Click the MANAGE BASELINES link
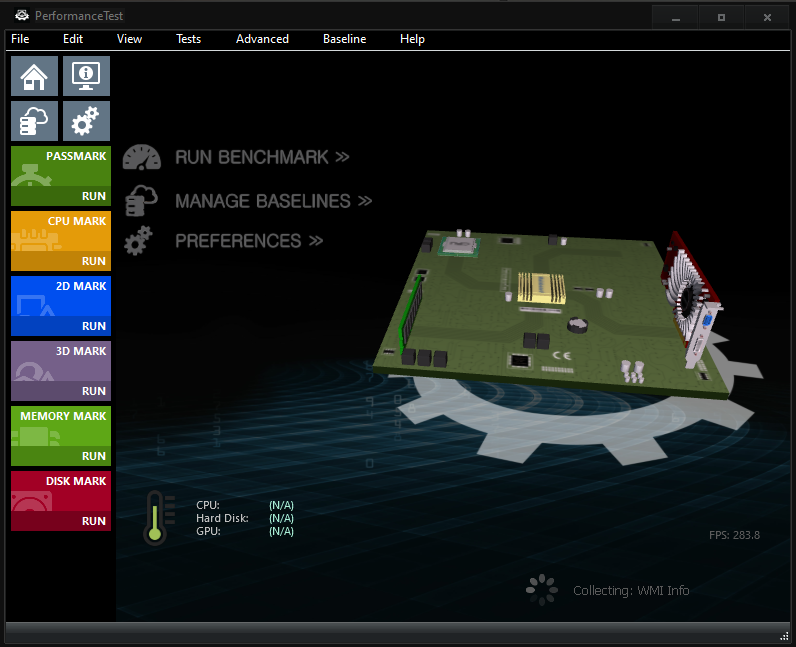796x647 pixels. 274,201
